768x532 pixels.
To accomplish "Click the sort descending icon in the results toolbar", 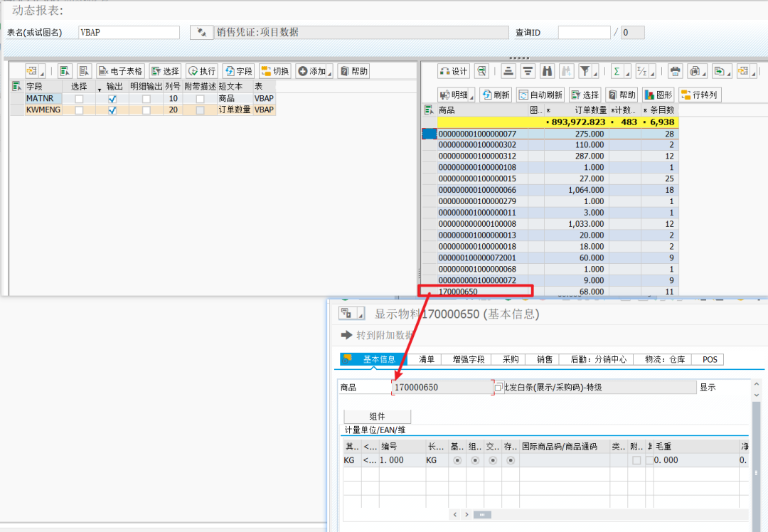I will coord(528,72).
